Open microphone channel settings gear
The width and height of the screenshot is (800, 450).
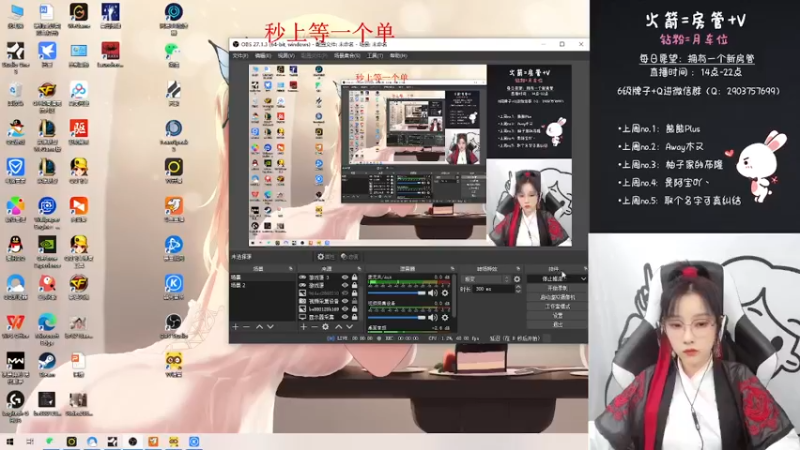445,293
